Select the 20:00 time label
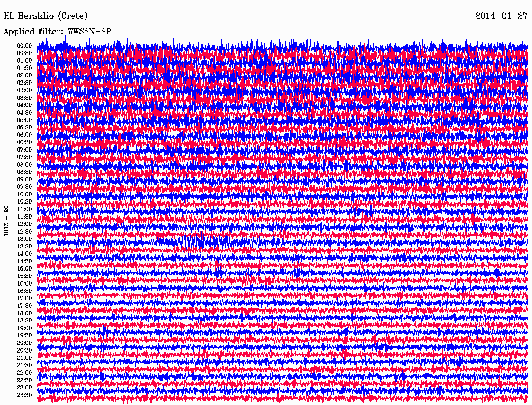The image size is (532, 405). click(24, 343)
